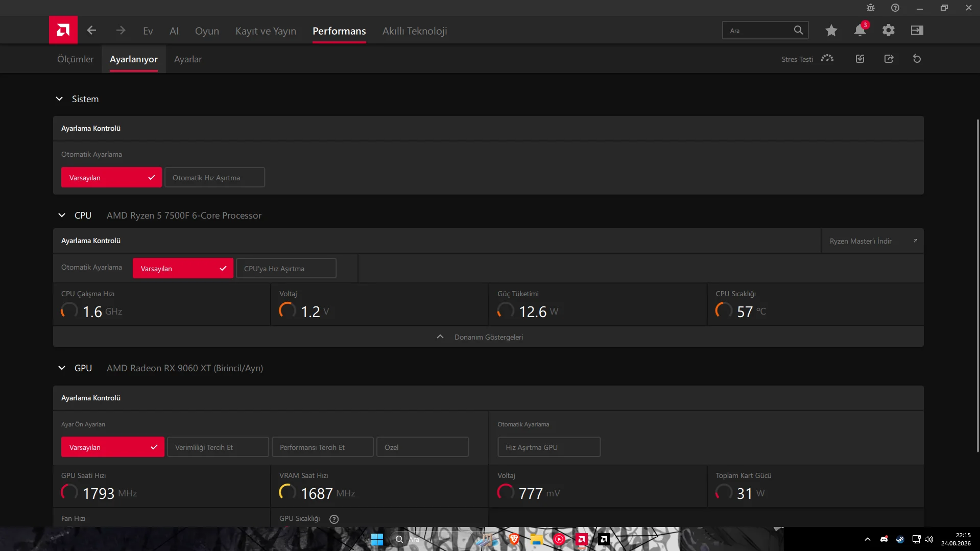Enable CPU'ya Hız Aşırtma
This screenshot has width=980, height=551.
[x=286, y=268]
